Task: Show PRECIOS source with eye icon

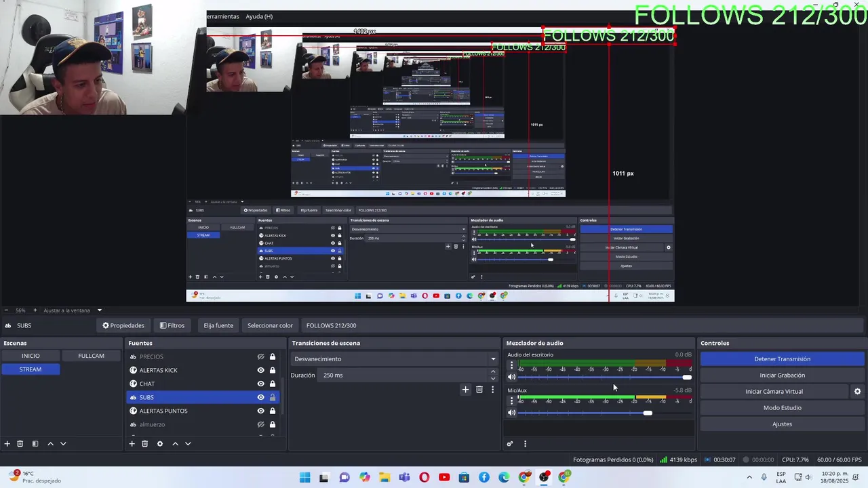Action: (x=260, y=357)
